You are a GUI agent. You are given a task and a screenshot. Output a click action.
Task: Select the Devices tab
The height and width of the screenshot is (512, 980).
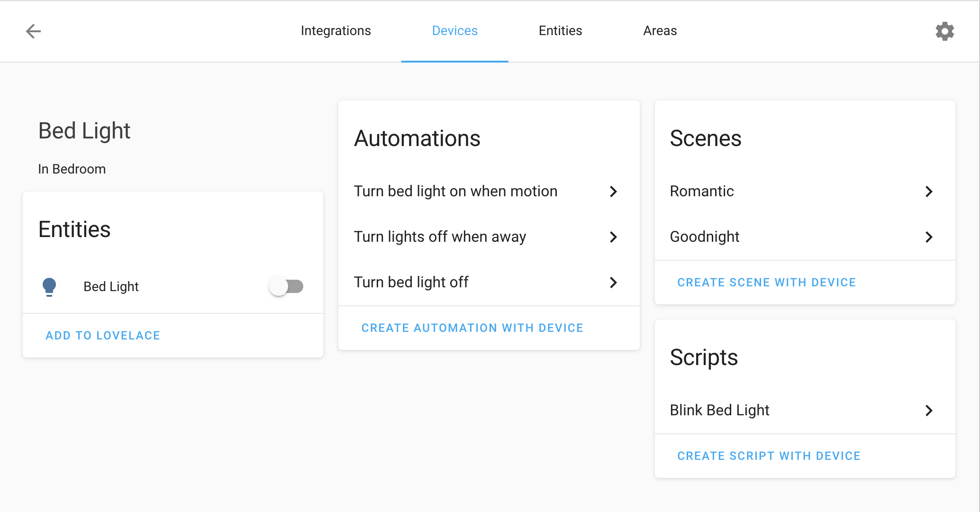pyautogui.click(x=454, y=31)
